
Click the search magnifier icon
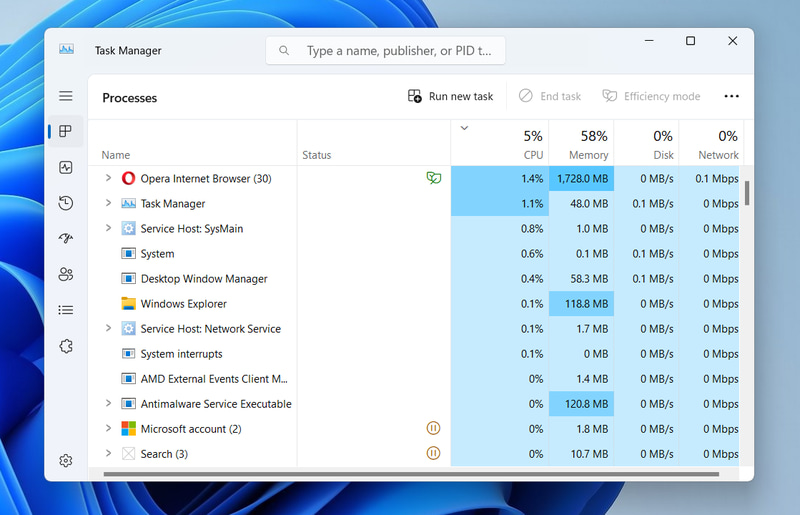point(284,51)
